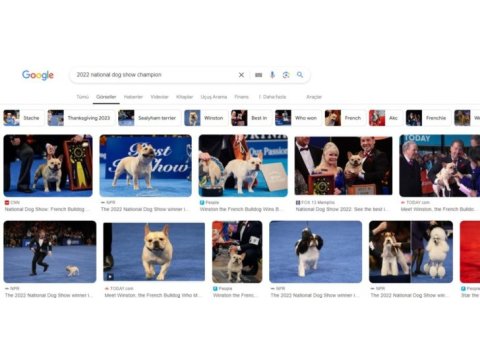The image size is (480, 360).
Task: Open the Haberler tab
Action: click(133, 97)
